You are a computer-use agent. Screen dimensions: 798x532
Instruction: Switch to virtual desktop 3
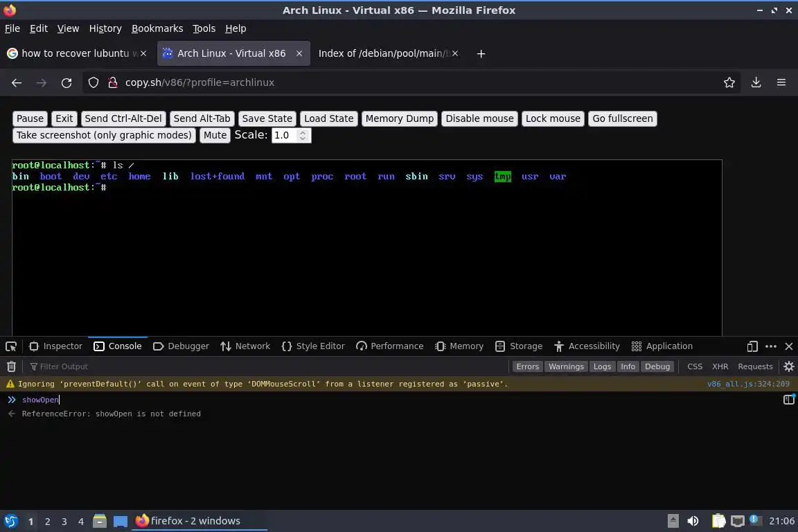(x=64, y=522)
